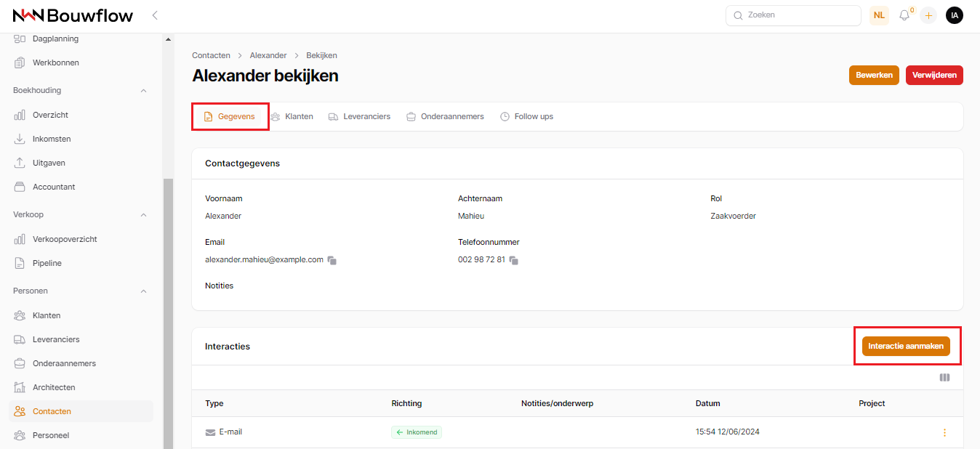Open the Leveranciers tab
Image resolution: width=980 pixels, height=449 pixels.
pos(360,116)
